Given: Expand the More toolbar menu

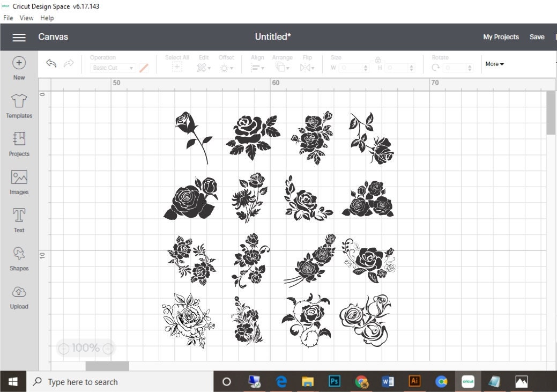Looking at the screenshot, I should pyautogui.click(x=494, y=64).
